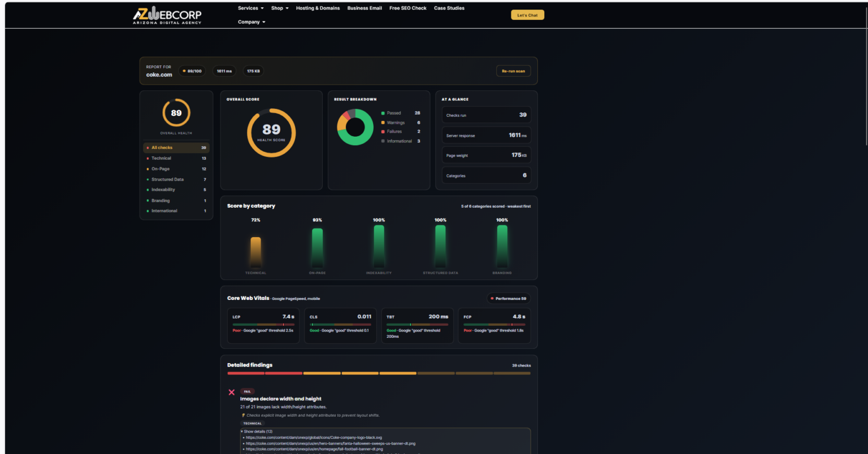Open the Company dropdown menu

251,22
